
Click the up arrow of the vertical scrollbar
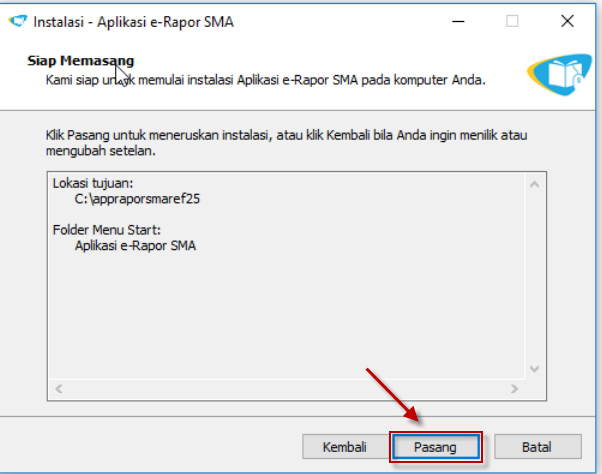(534, 184)
